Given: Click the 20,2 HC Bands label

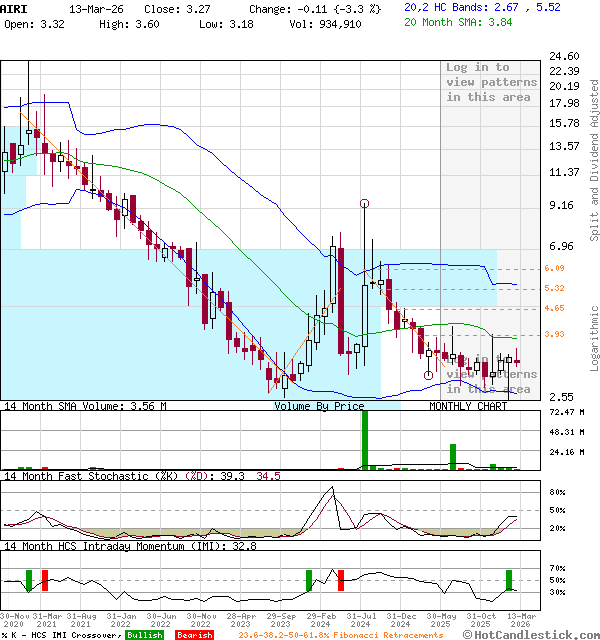Looking at the screenshot, I should click(x=444, y=7).
